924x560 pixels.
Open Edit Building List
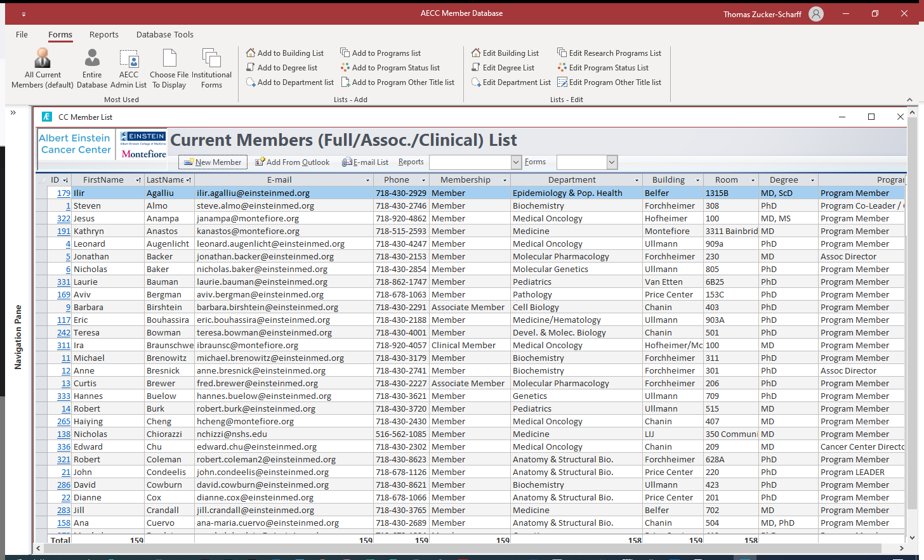pos(505,53)
